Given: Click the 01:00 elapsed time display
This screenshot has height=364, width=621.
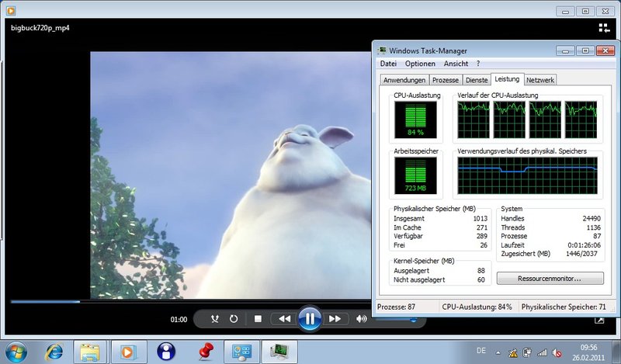Looking at the screenshot, I should (179, 319).
